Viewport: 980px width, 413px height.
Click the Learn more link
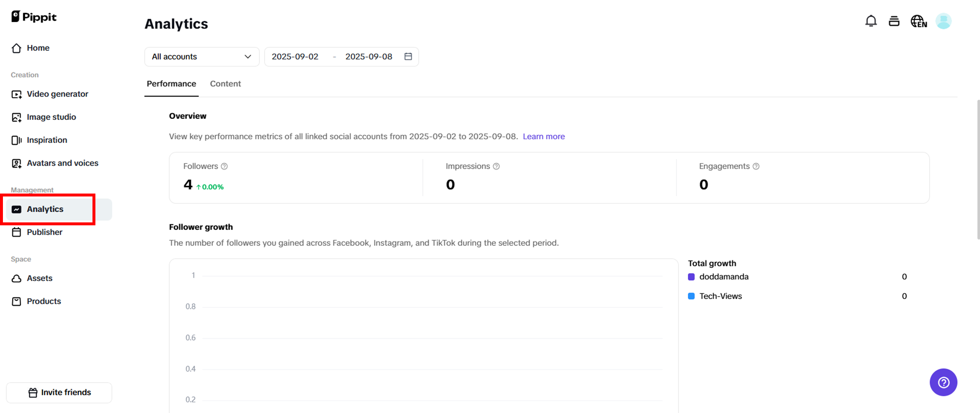(x=544, y=136)
